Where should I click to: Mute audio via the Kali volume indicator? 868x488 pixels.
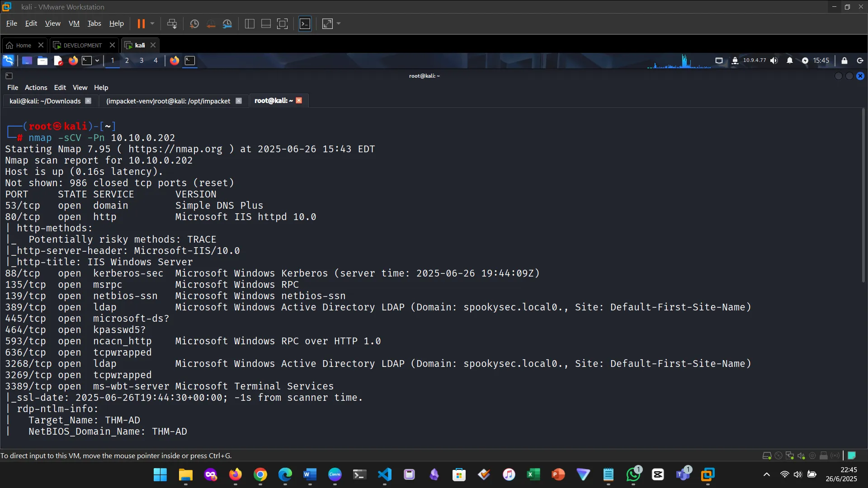774,61
